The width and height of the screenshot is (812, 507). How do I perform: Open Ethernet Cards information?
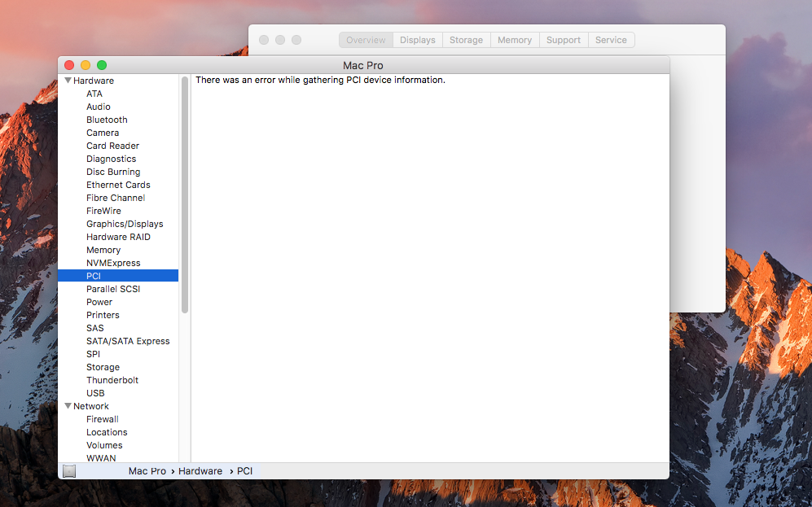tap(118, 185)
